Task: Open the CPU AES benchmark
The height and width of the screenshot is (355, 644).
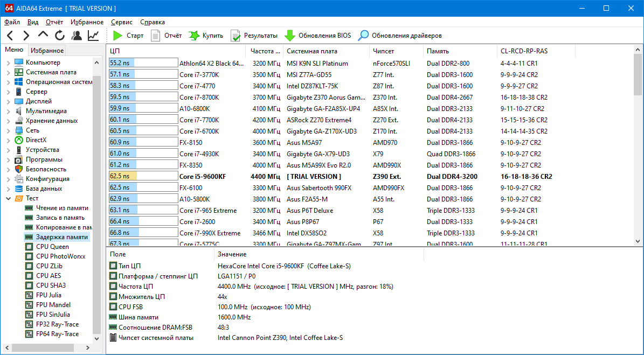Action: point(49,276)
